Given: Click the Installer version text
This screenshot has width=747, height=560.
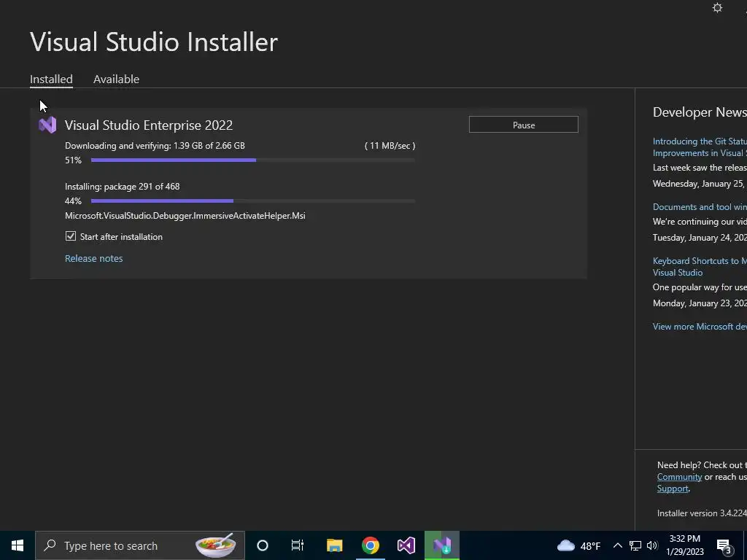Looking at the screenshot, I should 702,513.
